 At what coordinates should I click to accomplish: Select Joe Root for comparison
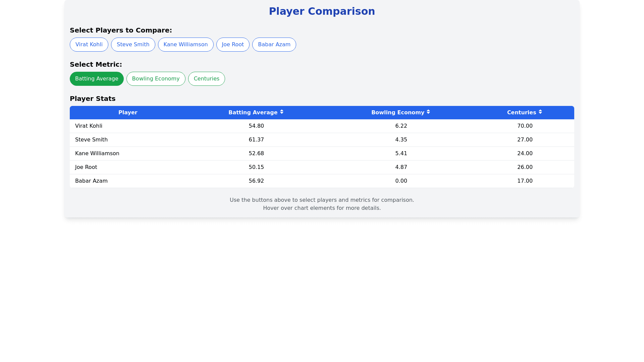coord(233,45)
